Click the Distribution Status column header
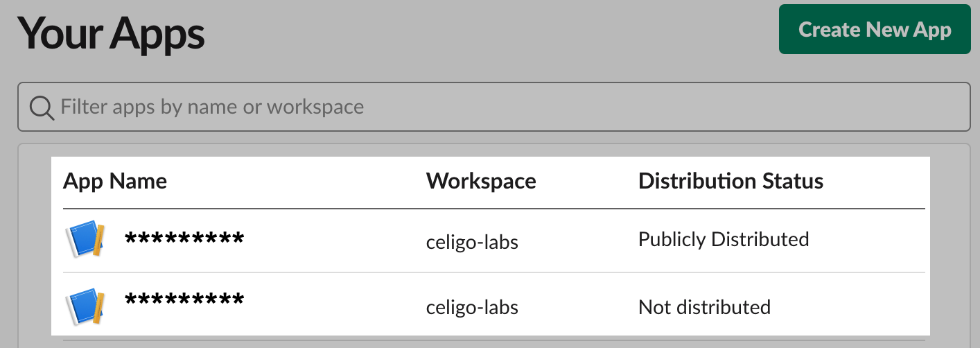This screenshot has height=348, width=980. click(730, 182)
